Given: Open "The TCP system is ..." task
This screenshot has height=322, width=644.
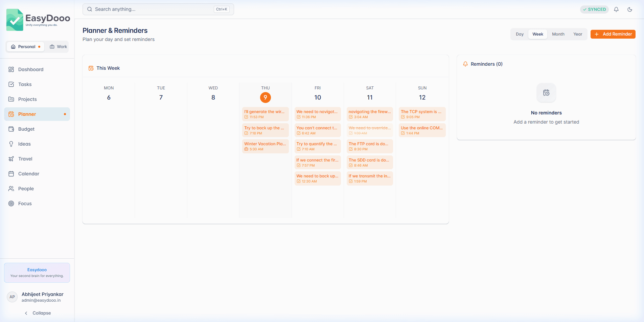Looking at the screenshot, I should pyautogui.click(x=422, y=114).
